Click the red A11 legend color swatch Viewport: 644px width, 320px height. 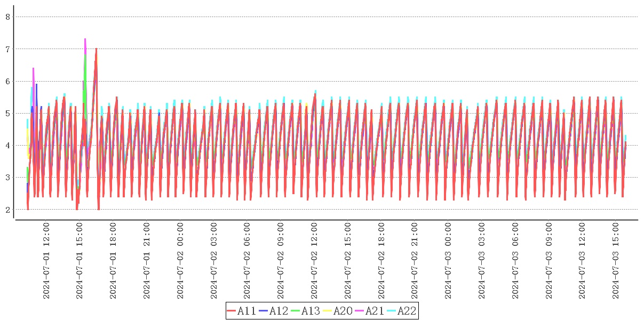[232, 311]
